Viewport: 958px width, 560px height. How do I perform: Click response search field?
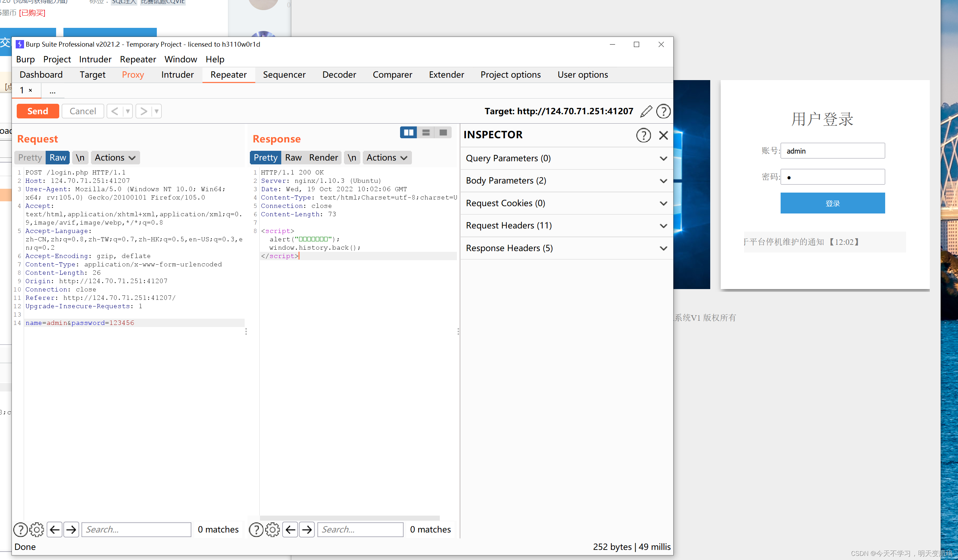tap(360, 529)
